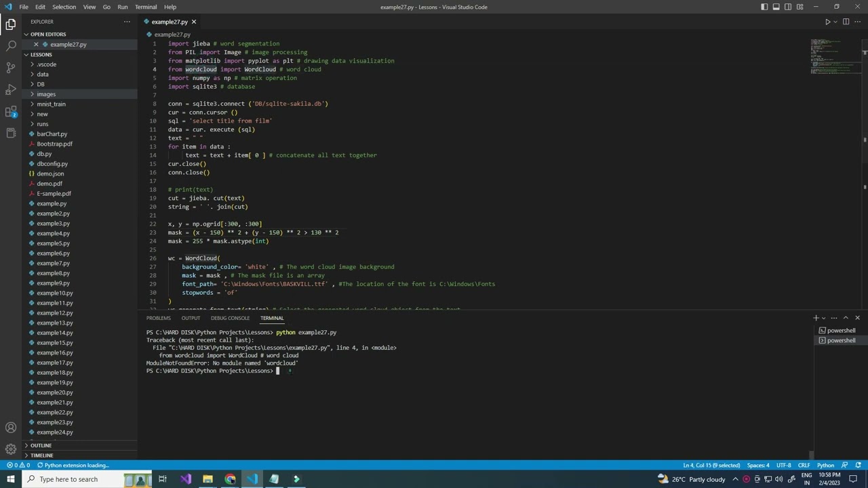This screenshot has width=868, height=488.
Task: Open the Help menu
Action: click(x=170, y=7)
